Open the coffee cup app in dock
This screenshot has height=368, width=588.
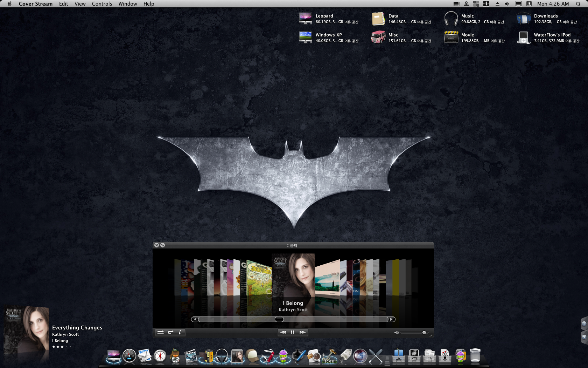pos(314,356)
